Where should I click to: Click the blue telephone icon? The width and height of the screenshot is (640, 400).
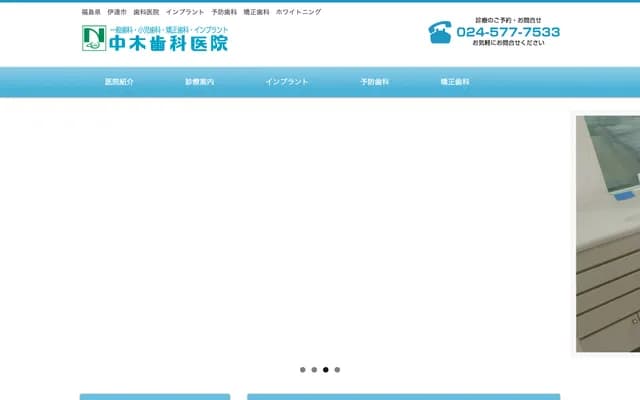tap(440, 32)
